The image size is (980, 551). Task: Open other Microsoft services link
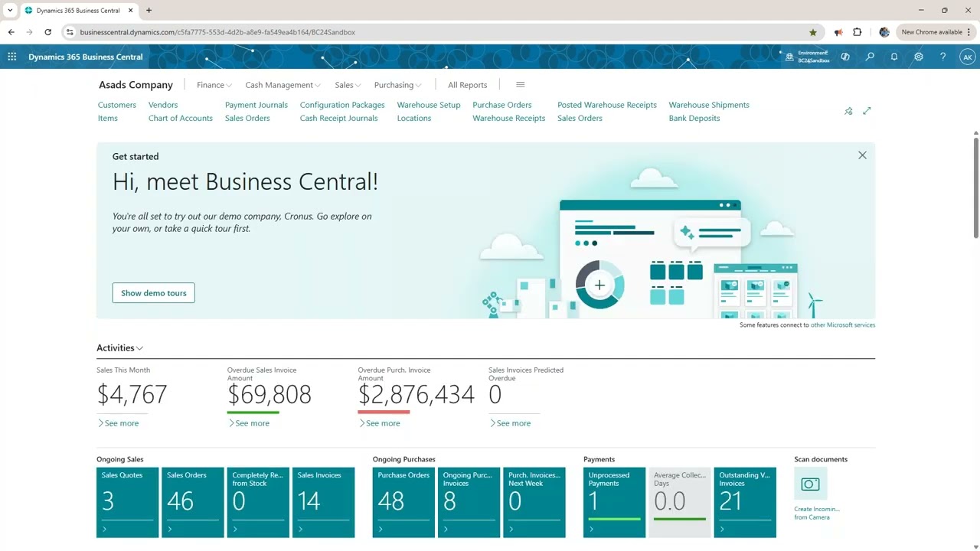843,325
